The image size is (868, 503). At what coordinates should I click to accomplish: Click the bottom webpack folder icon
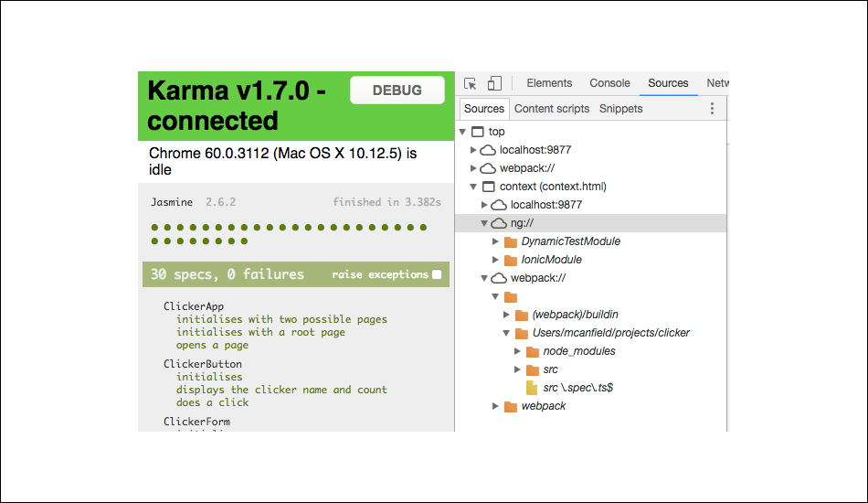(511, 407)
